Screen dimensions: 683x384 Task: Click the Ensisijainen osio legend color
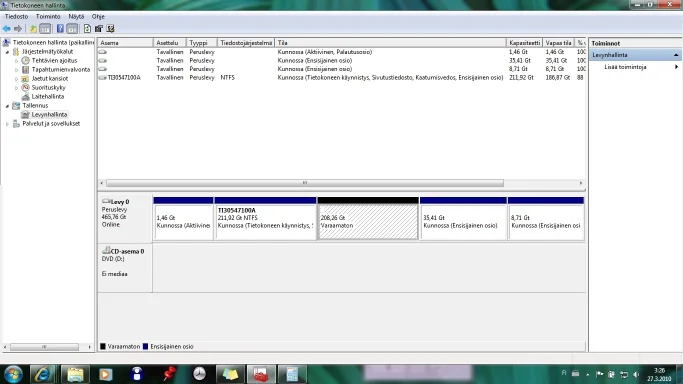pos(145,347)
